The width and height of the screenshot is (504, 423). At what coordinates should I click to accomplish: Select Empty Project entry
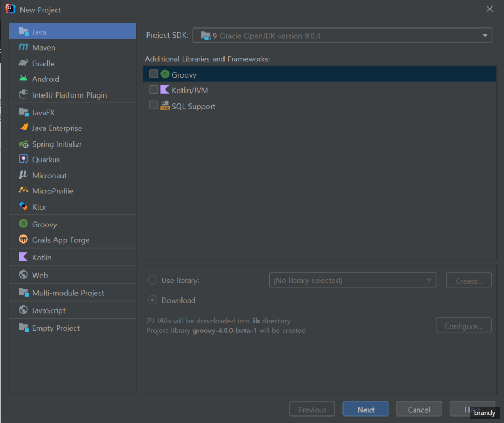tap(72, 328)
